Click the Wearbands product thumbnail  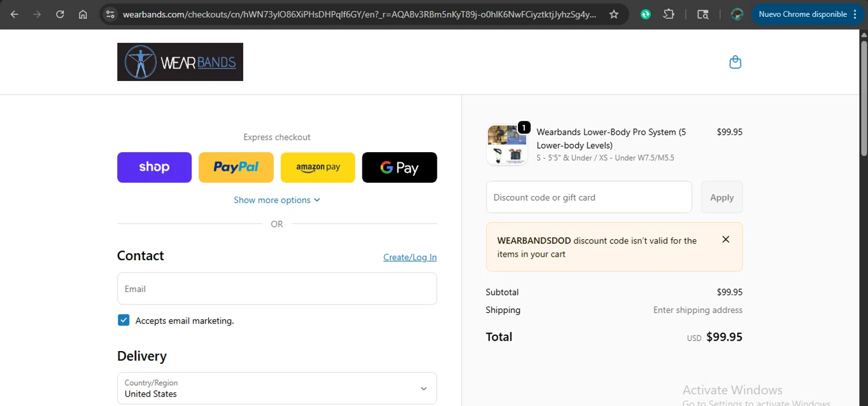[x=507, y=145]
